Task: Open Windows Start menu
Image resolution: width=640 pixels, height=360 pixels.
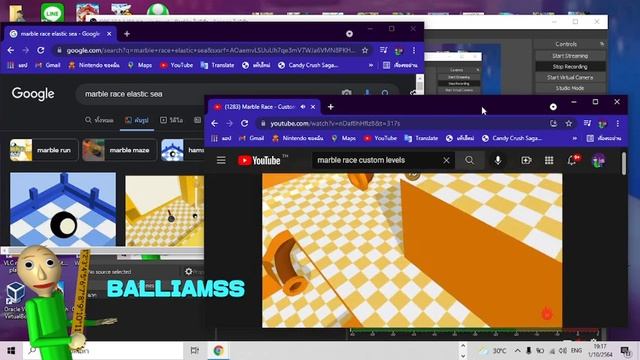Action: pos(11,351)
